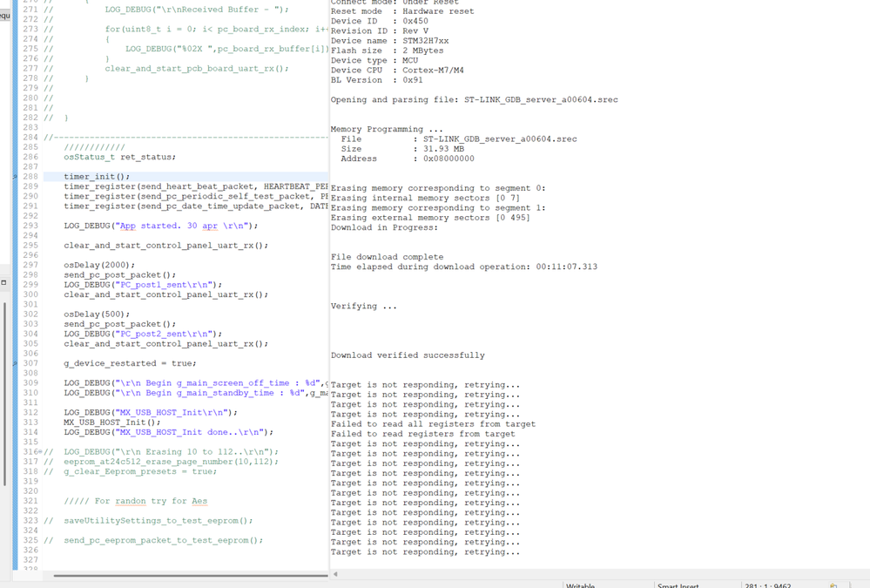Click the "App started. 30 apr" log line
The width and height of the screenshot is (870, 588).
coord(161,226)
